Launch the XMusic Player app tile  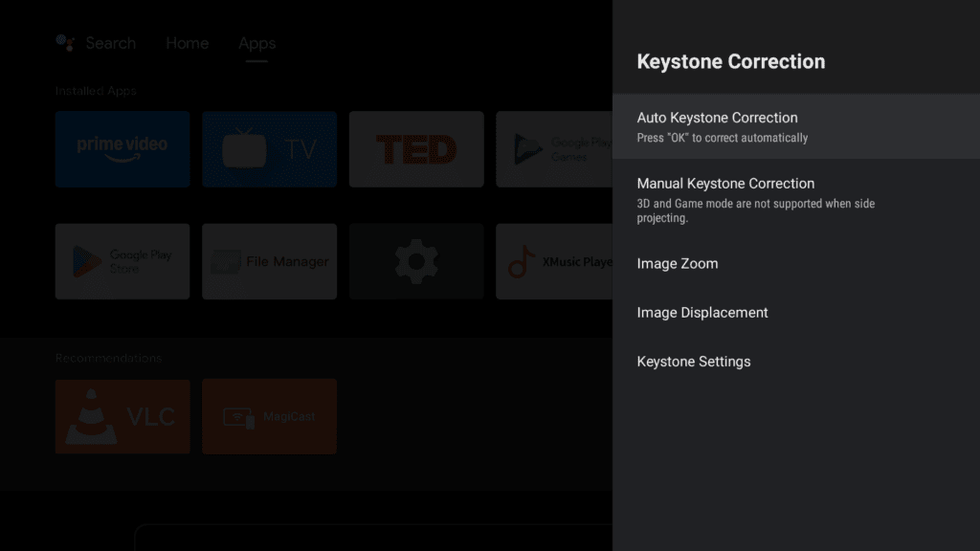554,261
